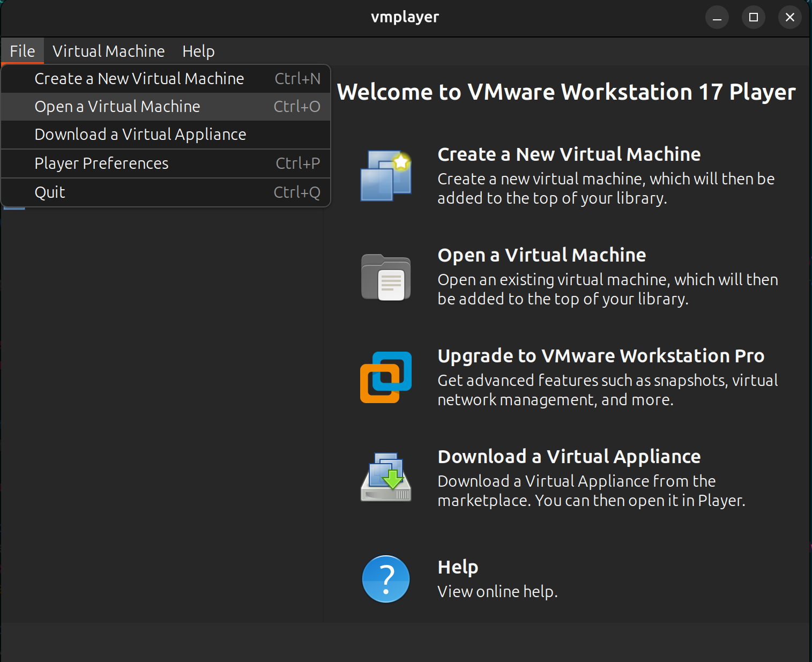Open the Virtual Machine menu

point(108,51)
